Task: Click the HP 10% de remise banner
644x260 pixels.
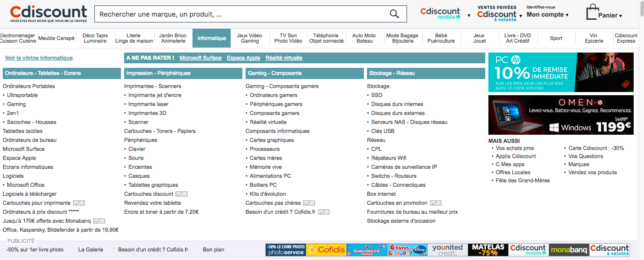Action: 561,72
